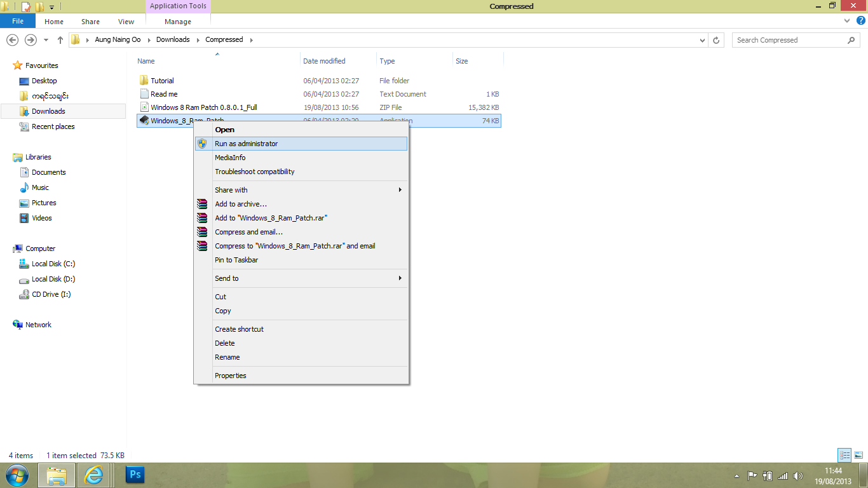Click breadcrumb arrow after Downloads
Image resolution: width=868 pixels, height=488 pixels.
point(198,39)
